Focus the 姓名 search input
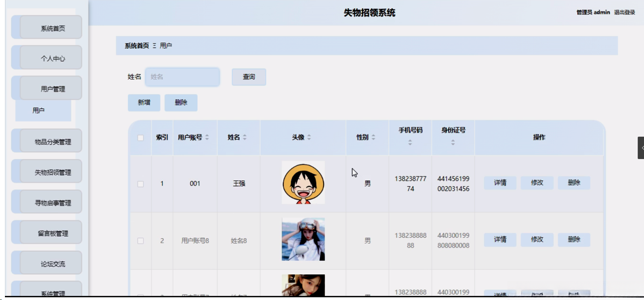644x300 pixels. coord(182,77)
